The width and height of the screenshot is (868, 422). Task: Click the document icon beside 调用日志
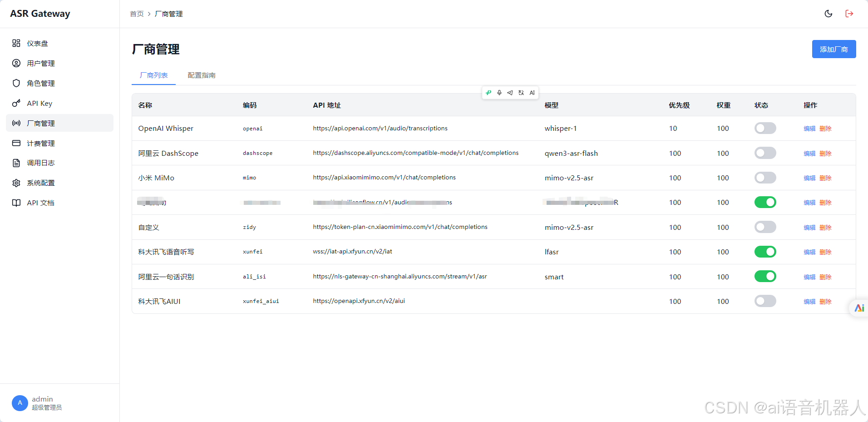[16, 163]
